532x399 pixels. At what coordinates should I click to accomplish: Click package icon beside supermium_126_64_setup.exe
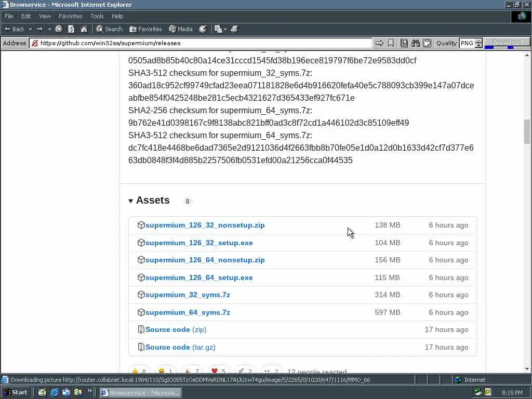(141, 277)
